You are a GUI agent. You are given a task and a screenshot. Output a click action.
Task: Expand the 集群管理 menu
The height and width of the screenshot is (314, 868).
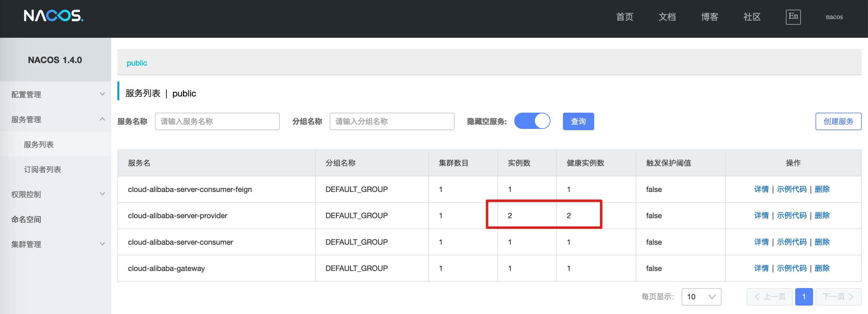click(x=56, y=244)
